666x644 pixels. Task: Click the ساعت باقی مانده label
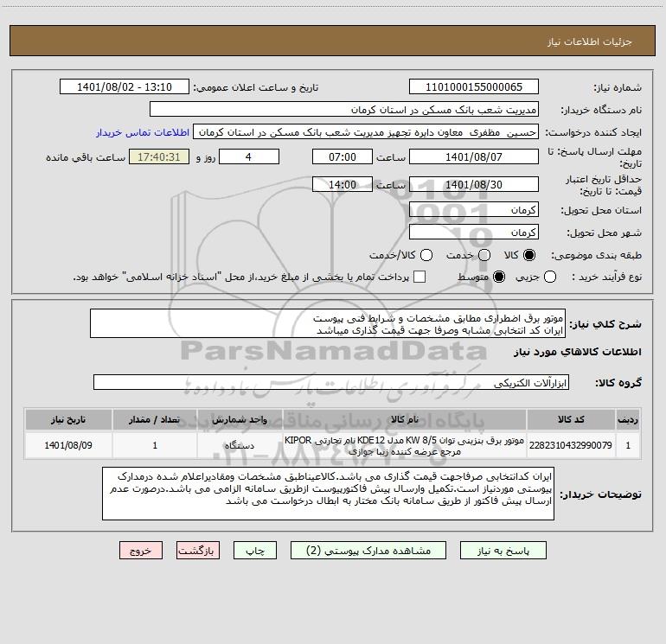point(86,157)
